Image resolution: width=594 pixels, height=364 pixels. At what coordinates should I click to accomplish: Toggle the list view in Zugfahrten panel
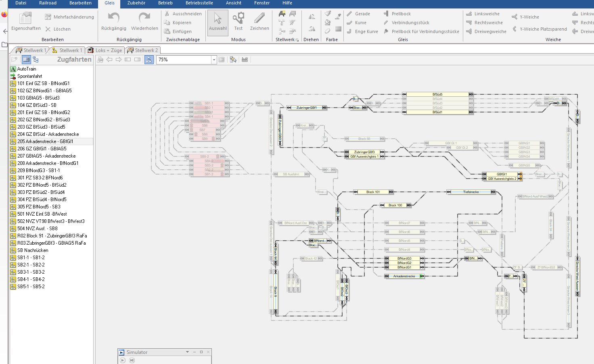click(26, 60)
